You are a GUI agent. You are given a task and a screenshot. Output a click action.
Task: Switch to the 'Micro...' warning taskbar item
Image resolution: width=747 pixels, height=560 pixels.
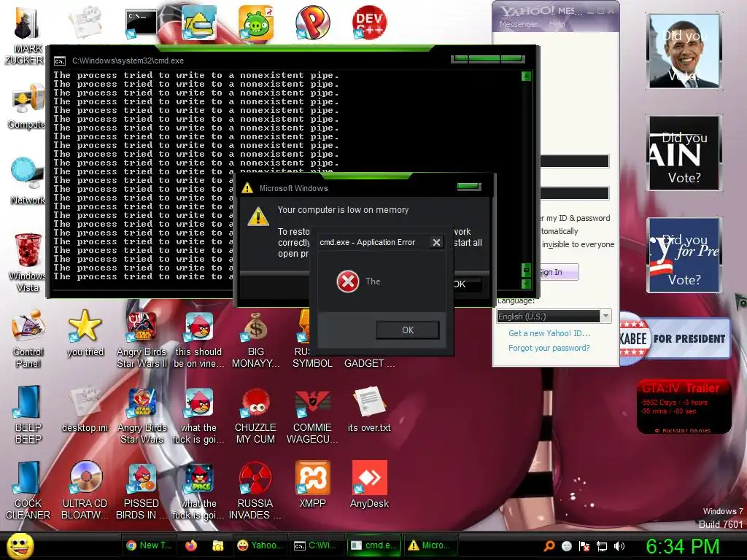click(430, 545)
